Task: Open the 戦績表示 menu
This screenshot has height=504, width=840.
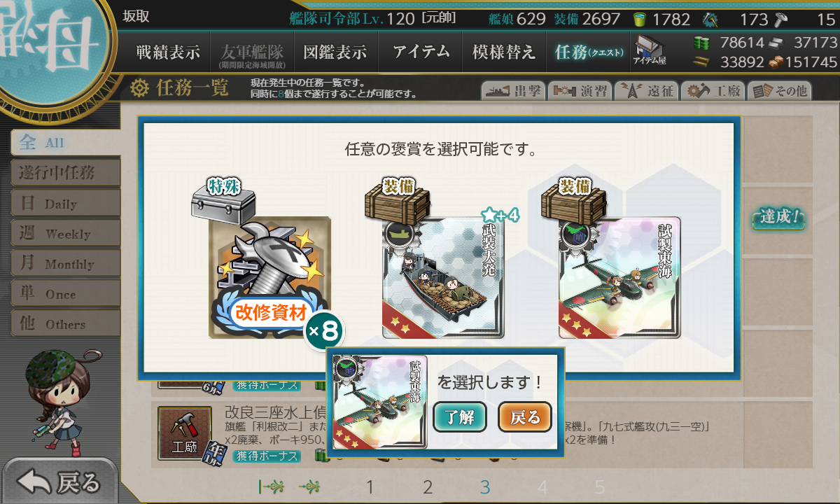Action: coord(168,52)
